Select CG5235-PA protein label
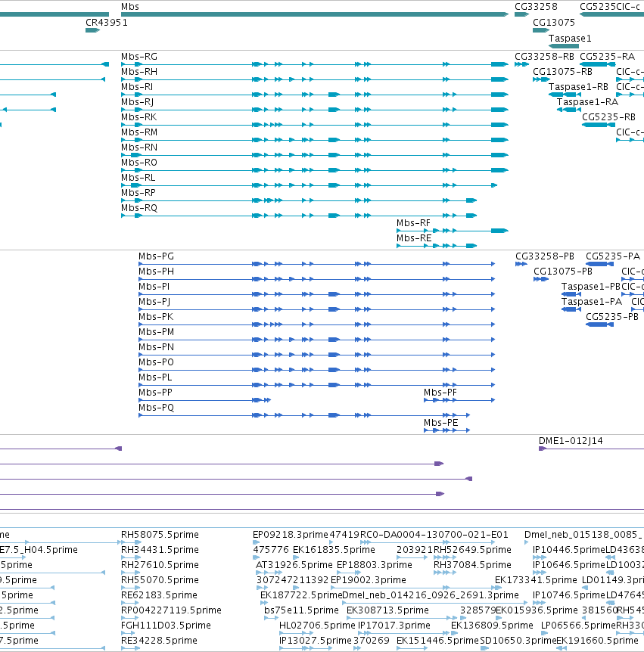Image resolution: width=644 pixels, height=652 pixels. [613, 256]
